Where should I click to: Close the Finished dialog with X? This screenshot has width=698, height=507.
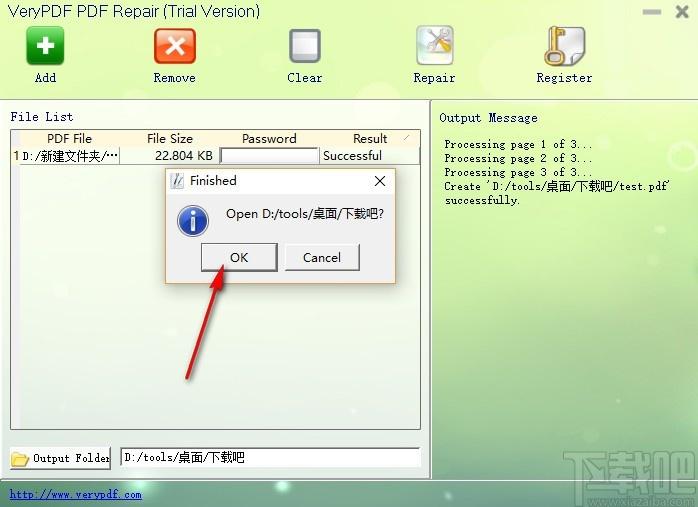tap(380, 181)
